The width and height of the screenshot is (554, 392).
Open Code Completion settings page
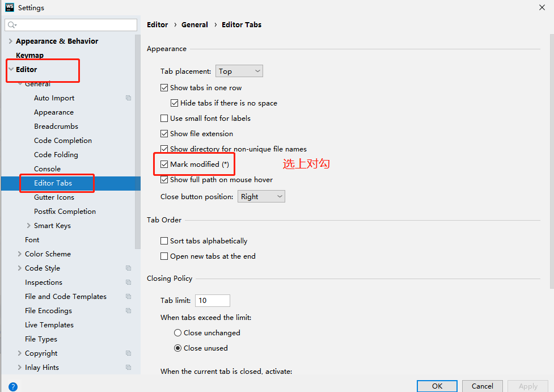pos(63,140)
